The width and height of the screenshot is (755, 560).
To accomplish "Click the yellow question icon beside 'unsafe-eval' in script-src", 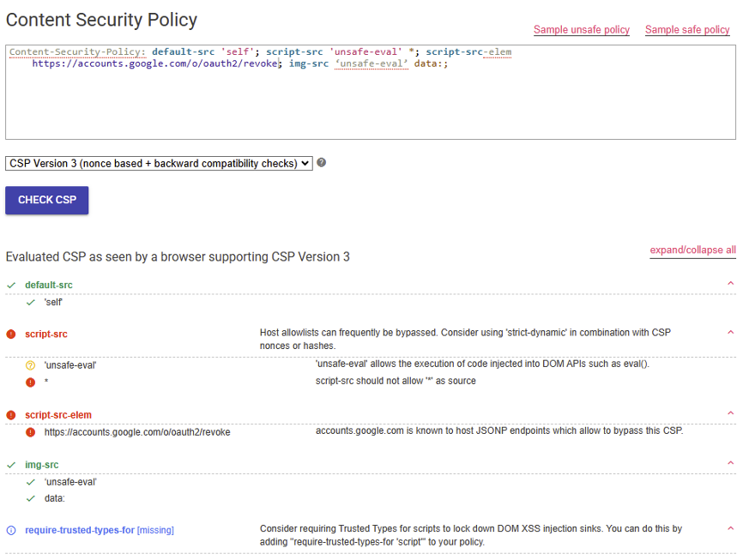I will click(31, 364).
